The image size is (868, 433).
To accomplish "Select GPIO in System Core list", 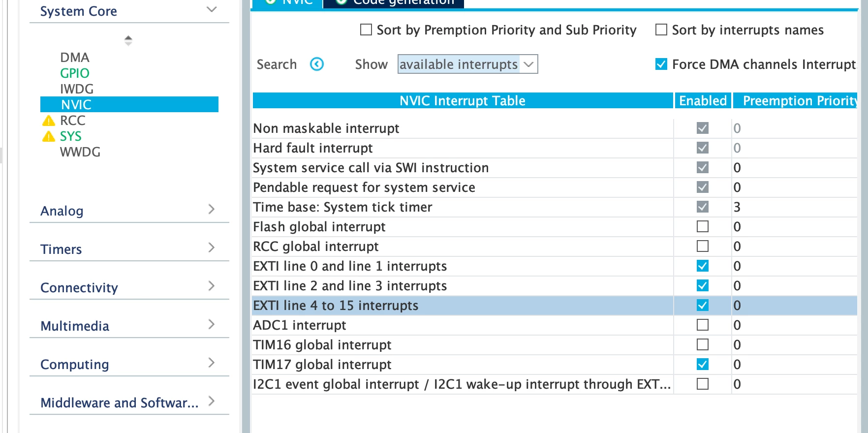I will pos(75,73).
